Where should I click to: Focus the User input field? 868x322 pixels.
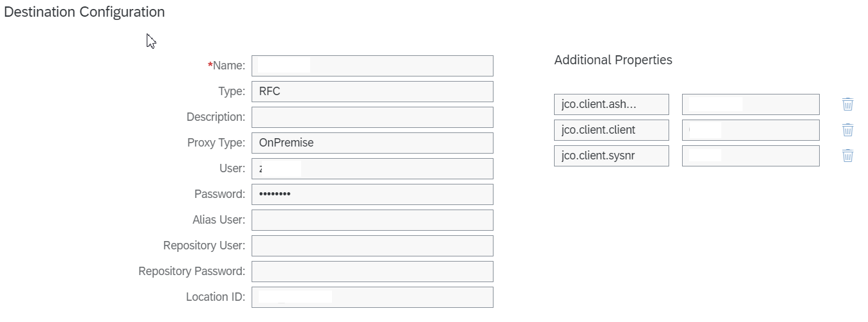click(372, 168)
